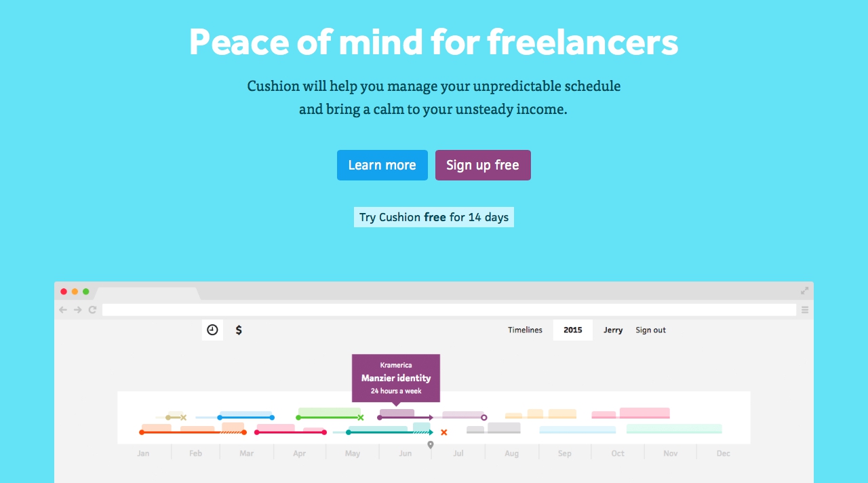Viewport: 868px width, 483px height.
Task: Select the gray today pin marker
Action: coord(430,444)
